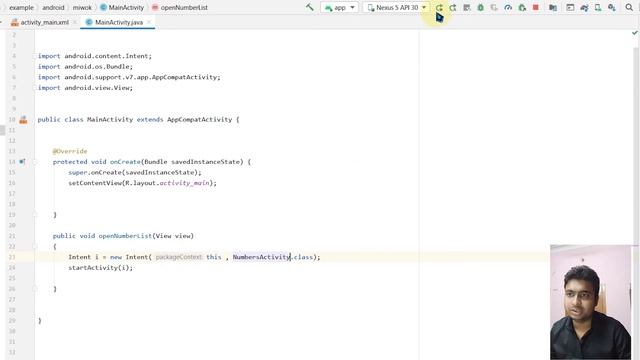640x360 pixels.
Task: Open the SDK Manager icon
Action: pos(612,7)
